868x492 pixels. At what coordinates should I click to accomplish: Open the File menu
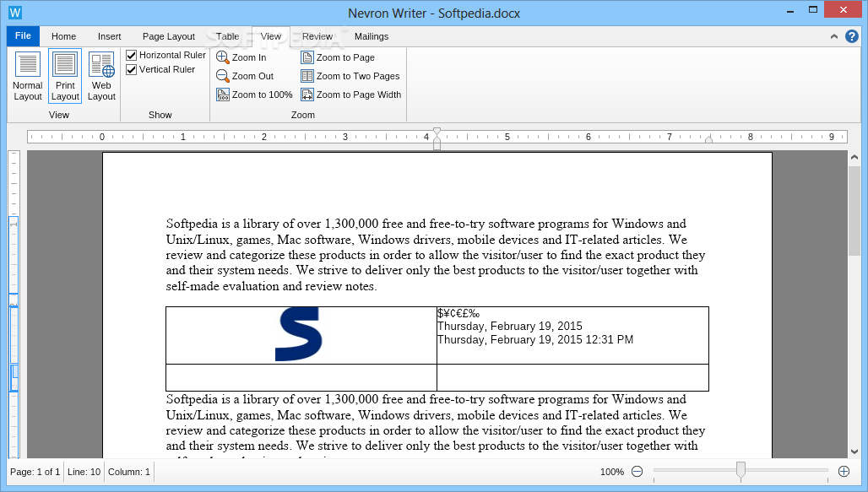[23, 36]
